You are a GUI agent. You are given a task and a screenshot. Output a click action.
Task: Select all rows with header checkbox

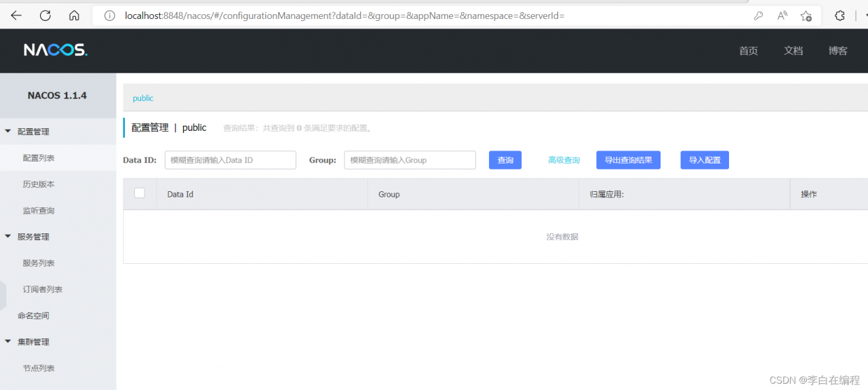tap(140, 193)
